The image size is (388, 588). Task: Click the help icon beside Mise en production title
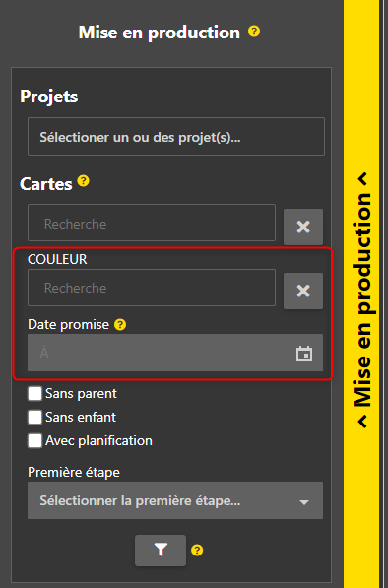254,32
